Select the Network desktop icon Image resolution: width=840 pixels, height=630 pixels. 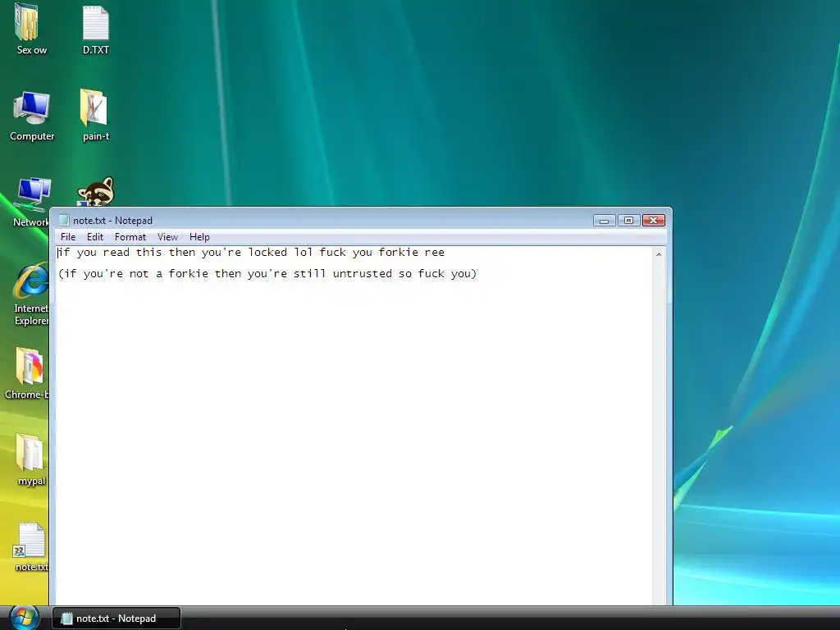(x=31, y=202)
